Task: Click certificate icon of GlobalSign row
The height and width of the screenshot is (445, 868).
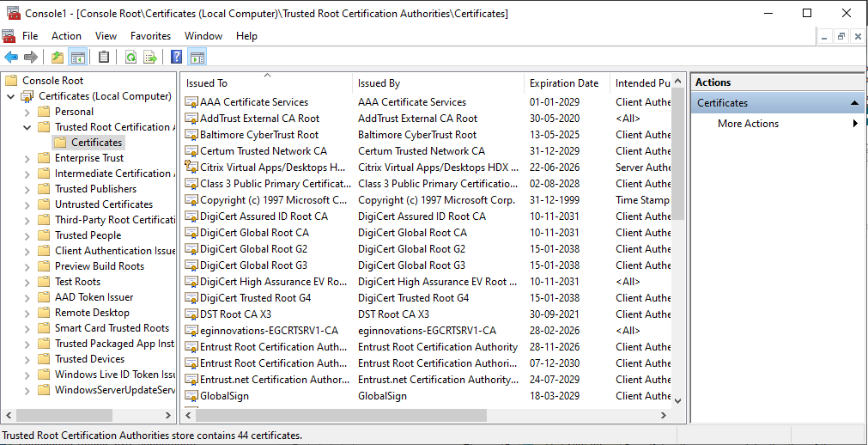Action: (191, 396)
